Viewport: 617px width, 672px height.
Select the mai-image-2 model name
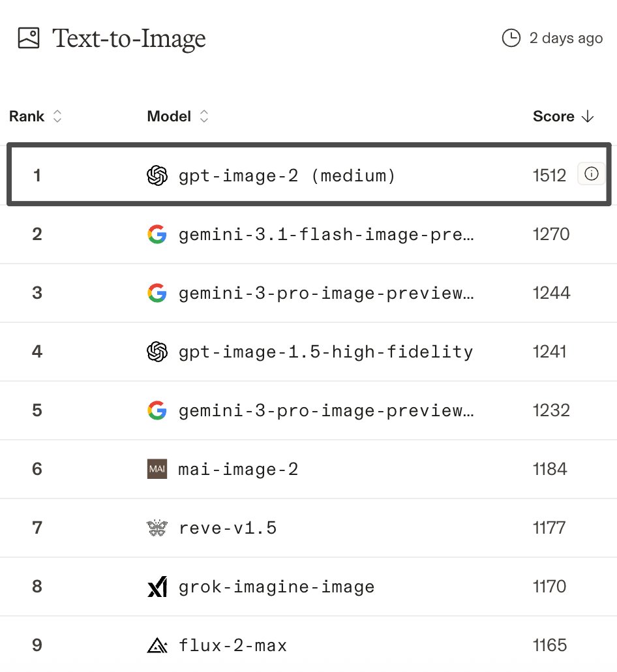click(238, 469)
